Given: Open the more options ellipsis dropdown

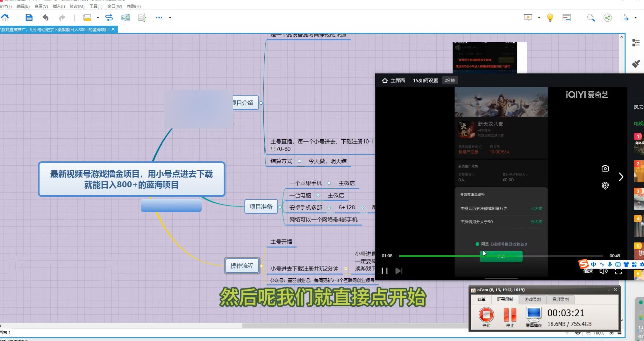Looking at the screenshot, I should pos(159,17).
